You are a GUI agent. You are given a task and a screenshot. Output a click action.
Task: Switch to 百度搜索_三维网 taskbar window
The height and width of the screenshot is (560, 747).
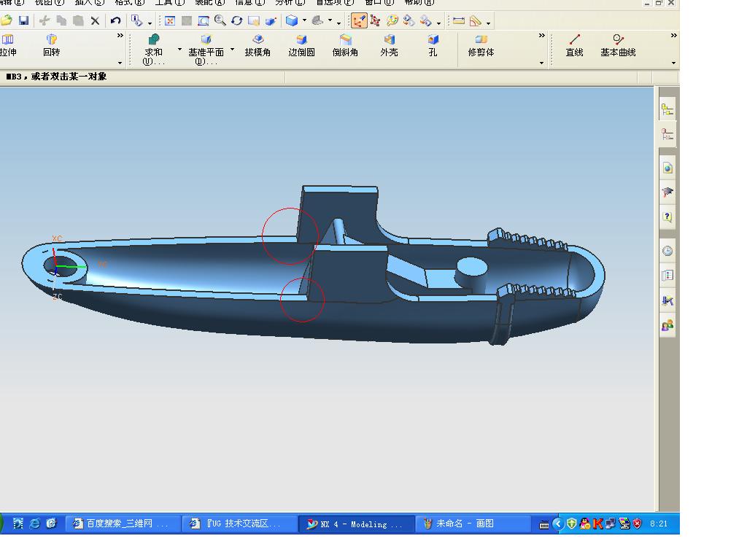click(x=123, y=524)
